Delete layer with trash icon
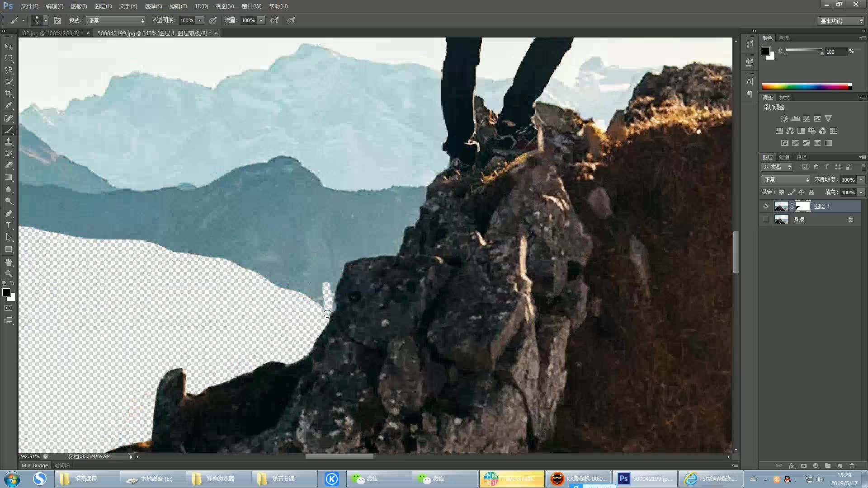868x488 pixels. pos(852,466)
